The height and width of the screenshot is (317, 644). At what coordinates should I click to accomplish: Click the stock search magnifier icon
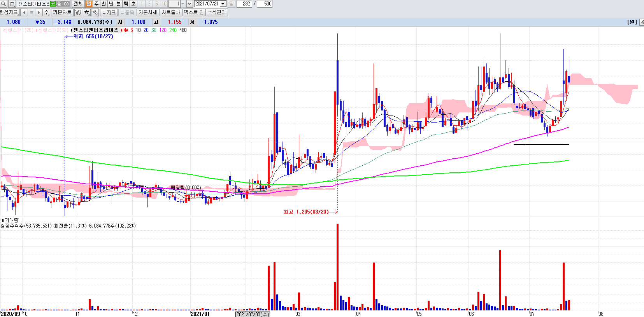click(4, 4)
